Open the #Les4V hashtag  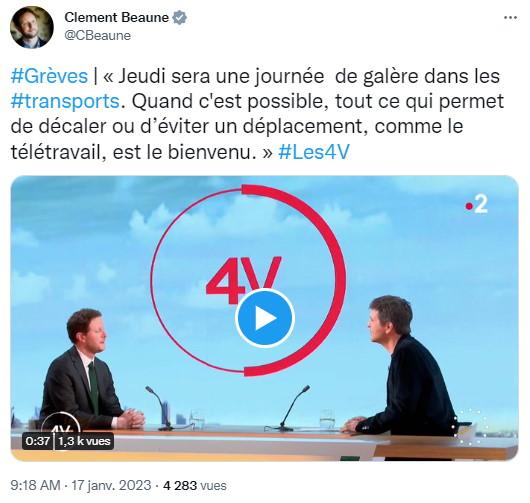point(314,152)
